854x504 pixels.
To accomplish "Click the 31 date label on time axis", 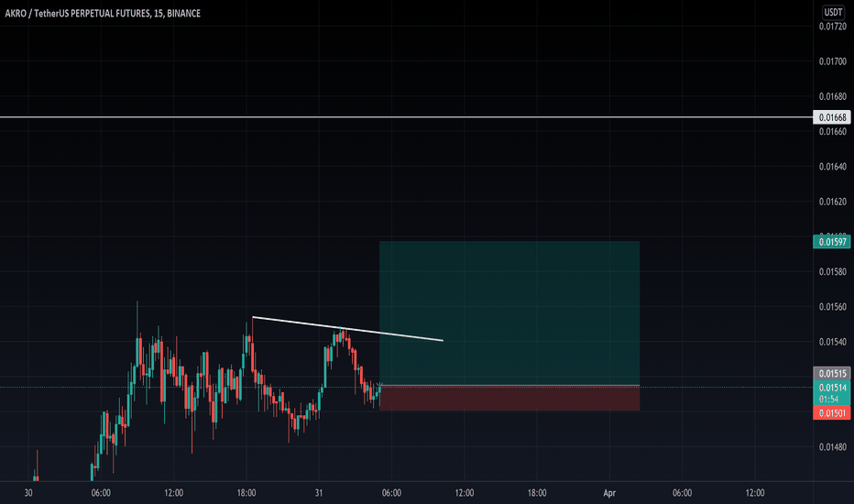I will pos(319,493).
